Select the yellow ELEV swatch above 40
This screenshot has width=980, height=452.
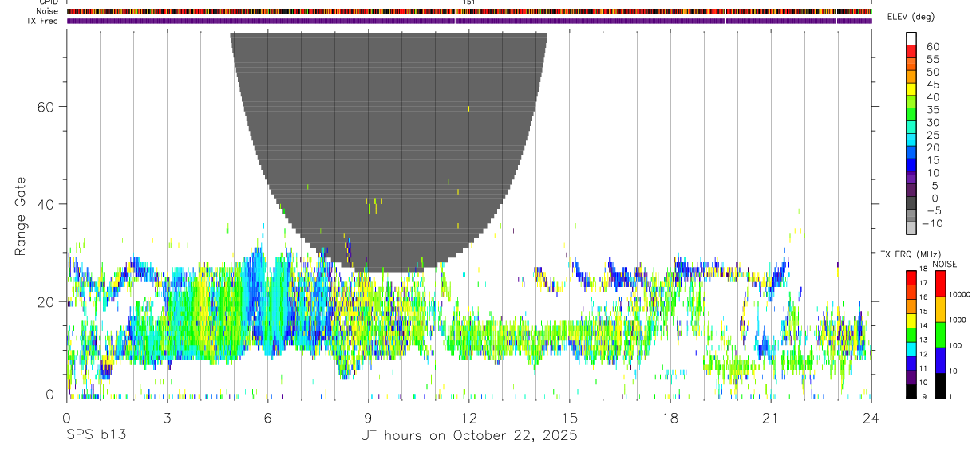point(911,89)
